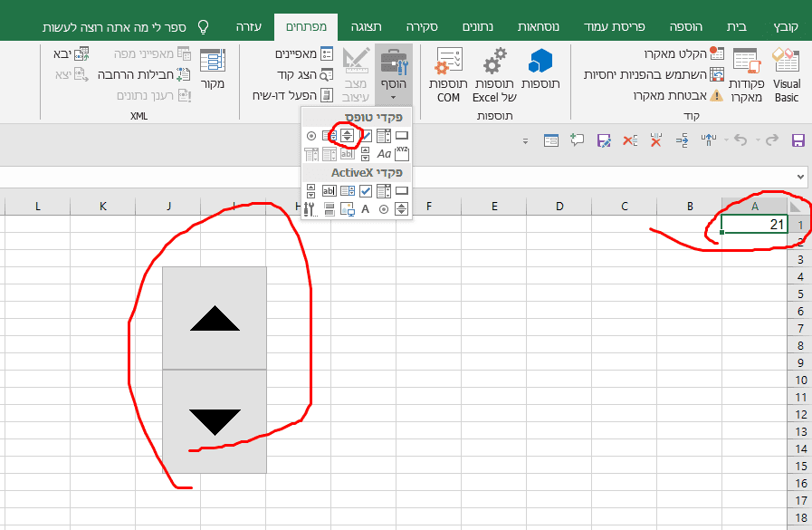
Task: Open the Redo history dropdown arrow
Action: (x=758, y=140)
